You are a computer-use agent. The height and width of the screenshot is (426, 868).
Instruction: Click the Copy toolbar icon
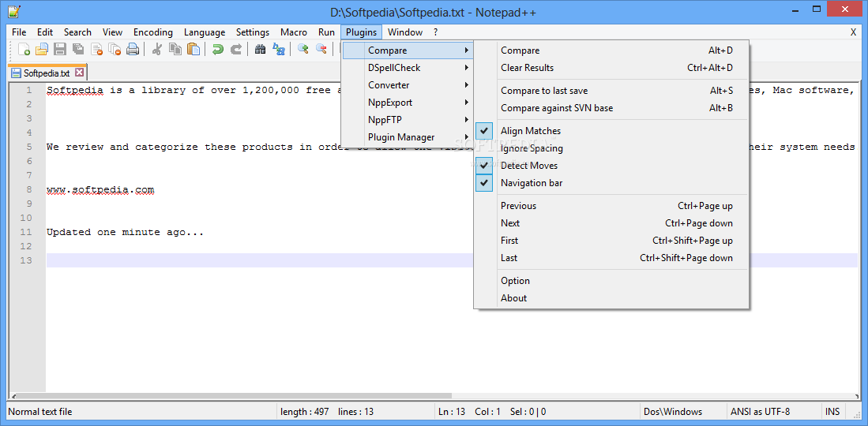click(x=175, y=49)
